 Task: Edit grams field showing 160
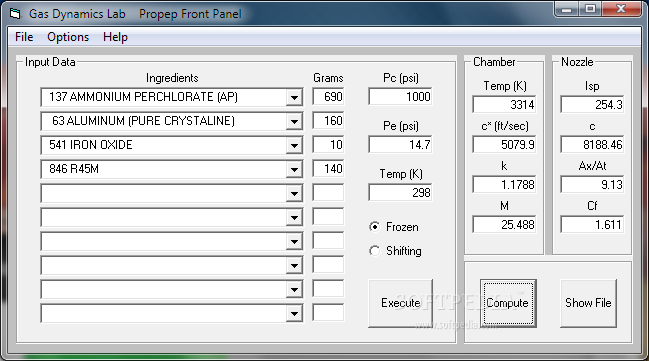[x=328, y=121]
